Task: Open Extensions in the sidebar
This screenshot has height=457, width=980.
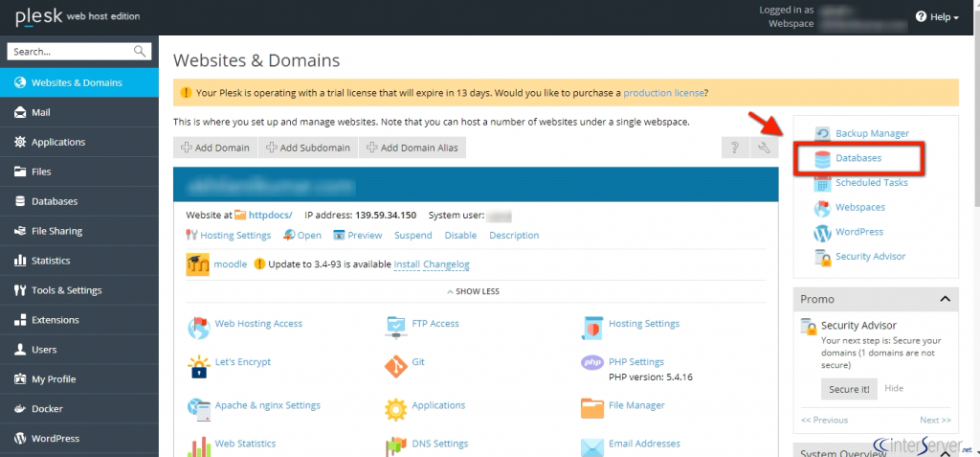Action: (x=79, y=320)
